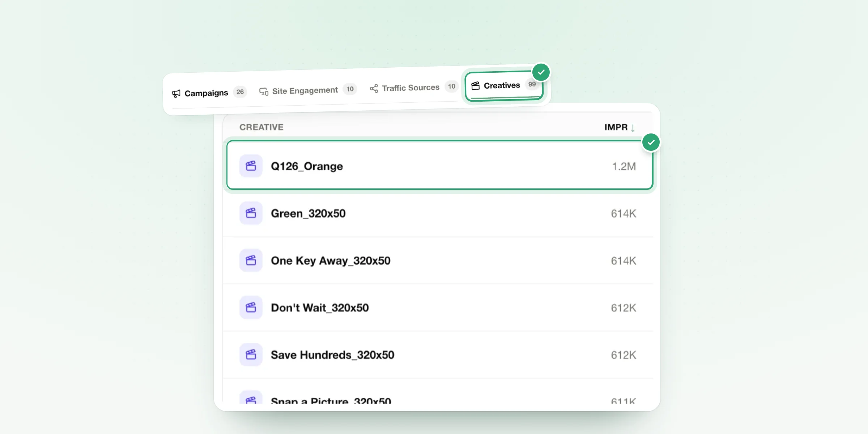Switch to the Site Engagement tab
868x434 pixels.
(x=308, y=90)
